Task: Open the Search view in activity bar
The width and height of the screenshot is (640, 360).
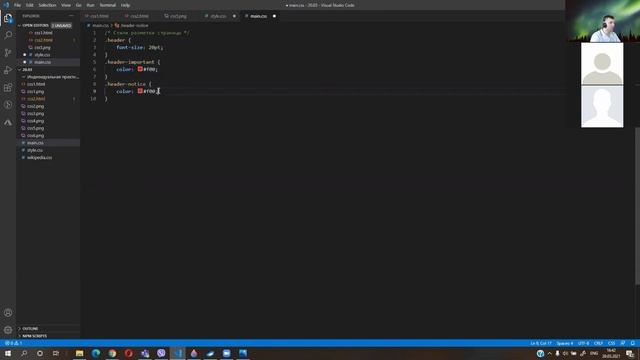Action: coord(8,35)
